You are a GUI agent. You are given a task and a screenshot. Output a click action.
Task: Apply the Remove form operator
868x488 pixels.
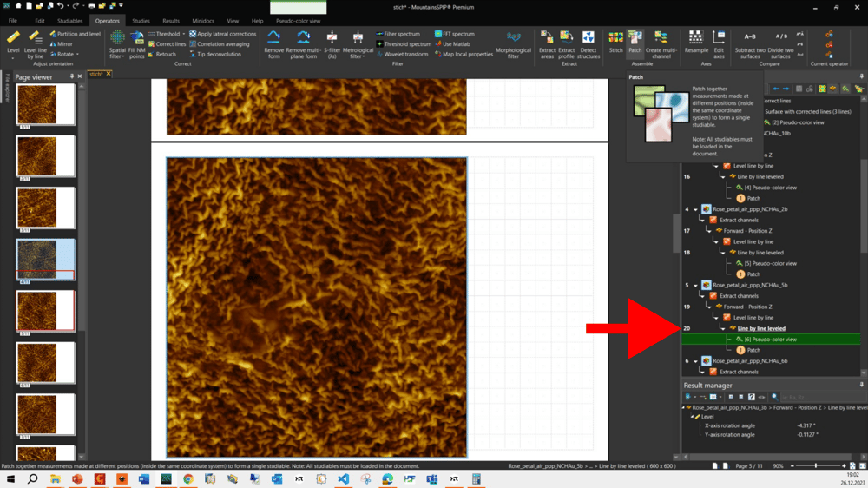pyautogui.click(x=273, y=44)
